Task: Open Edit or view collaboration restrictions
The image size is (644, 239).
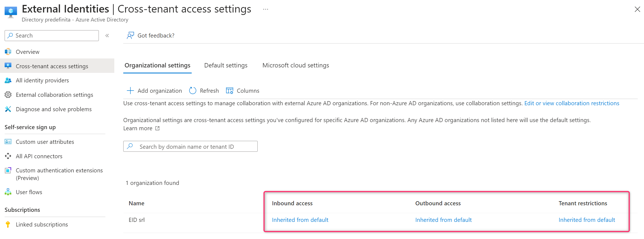Action: (x=572, y=103)
